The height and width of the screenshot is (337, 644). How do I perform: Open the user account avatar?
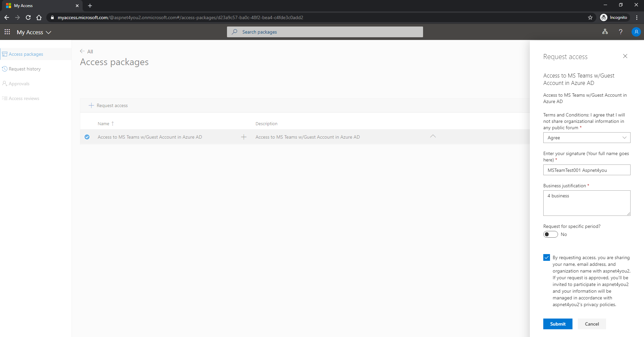pos(636,32)
